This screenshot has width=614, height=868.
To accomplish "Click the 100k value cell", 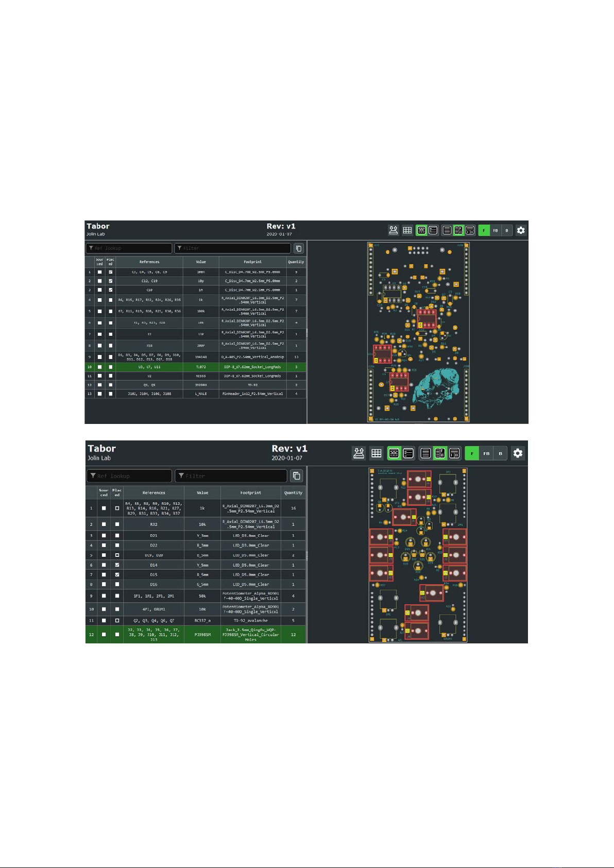I will pyautogui.click(x=201, y=311).
